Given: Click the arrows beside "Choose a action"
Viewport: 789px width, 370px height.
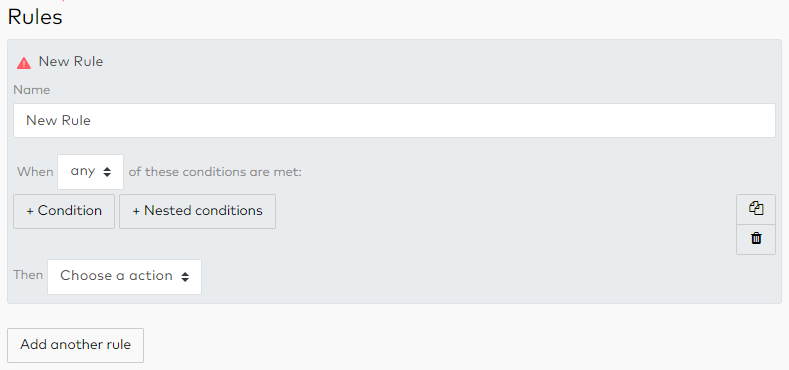Looking at the screenshot, I should point(185,276).
